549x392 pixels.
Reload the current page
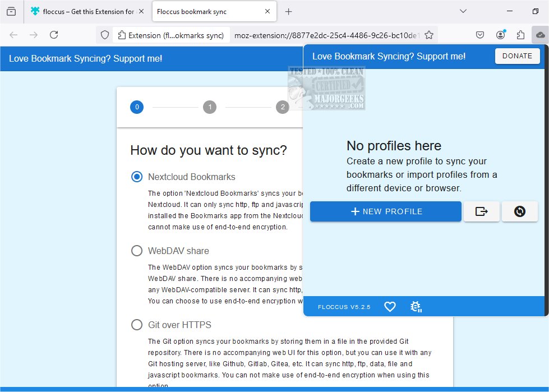point(54,35)
